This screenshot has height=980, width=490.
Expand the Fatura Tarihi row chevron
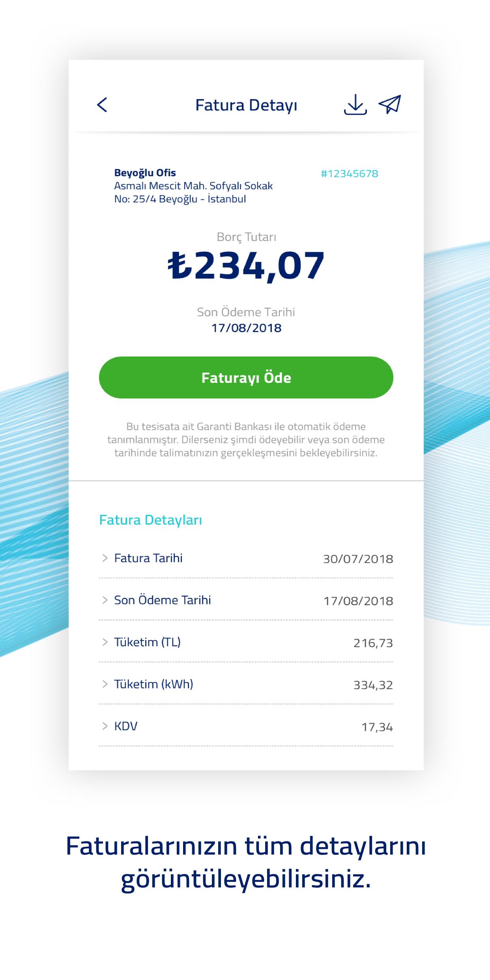click(105, 558)
